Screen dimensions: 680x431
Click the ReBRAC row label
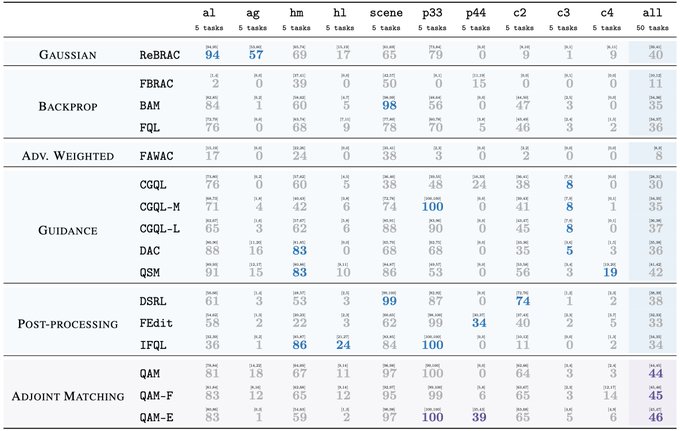pyautogui.click(x=158, y=57)
